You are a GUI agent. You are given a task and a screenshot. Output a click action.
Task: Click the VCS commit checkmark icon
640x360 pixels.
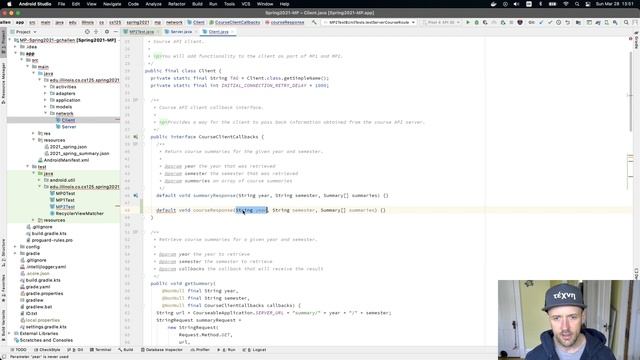550,22
